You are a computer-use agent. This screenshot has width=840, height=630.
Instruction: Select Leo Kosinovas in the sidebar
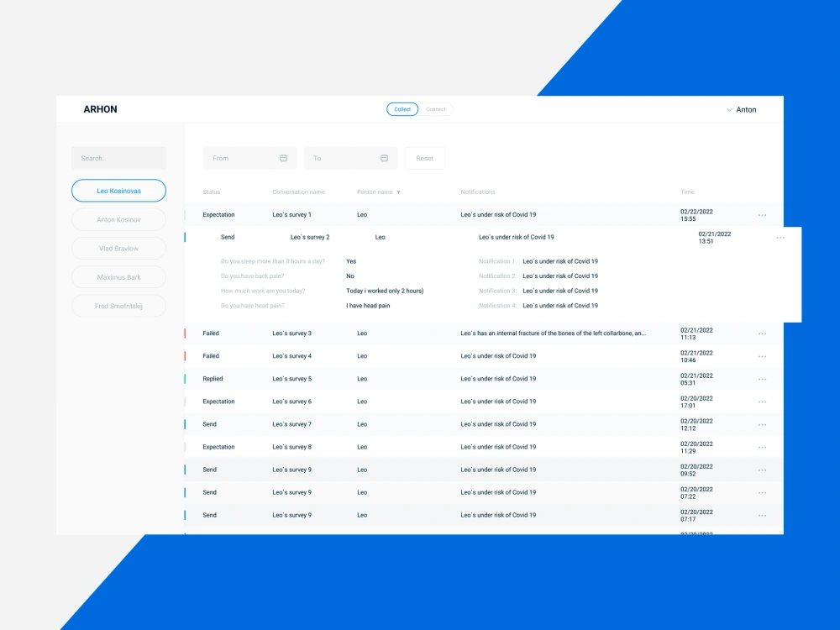click(119, 191)
